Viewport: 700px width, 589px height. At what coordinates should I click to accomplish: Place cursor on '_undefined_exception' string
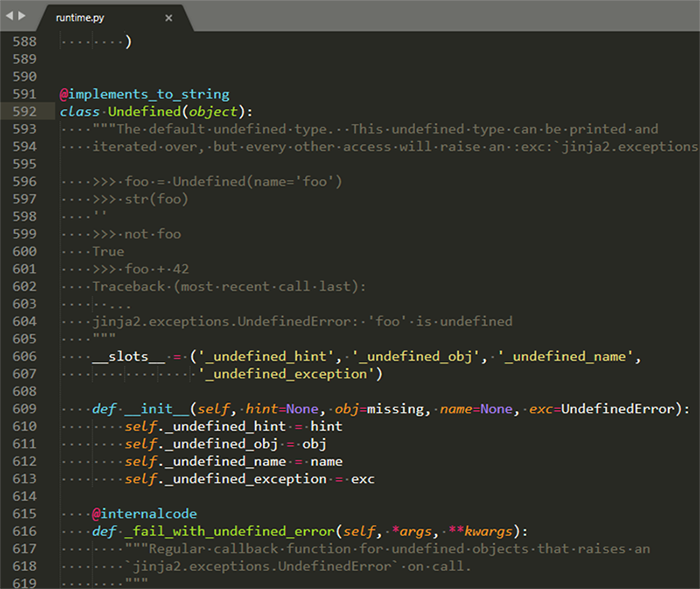tap(289, 374)
